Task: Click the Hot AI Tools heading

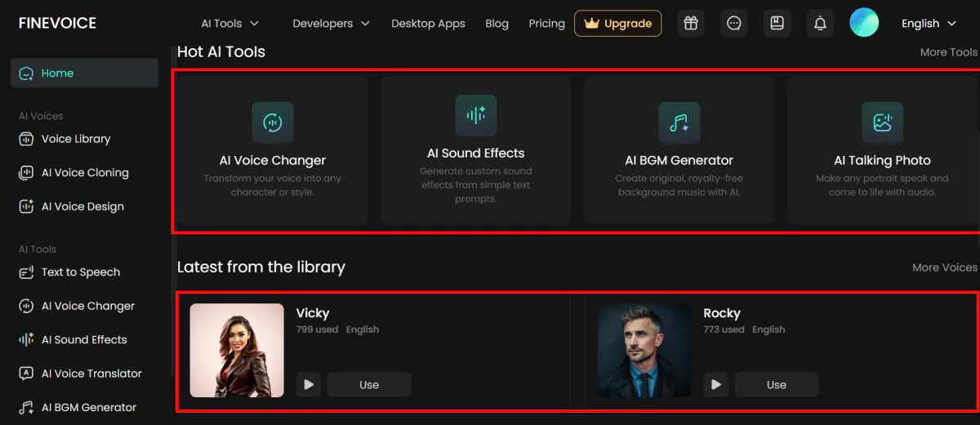Action: (221, 52)
